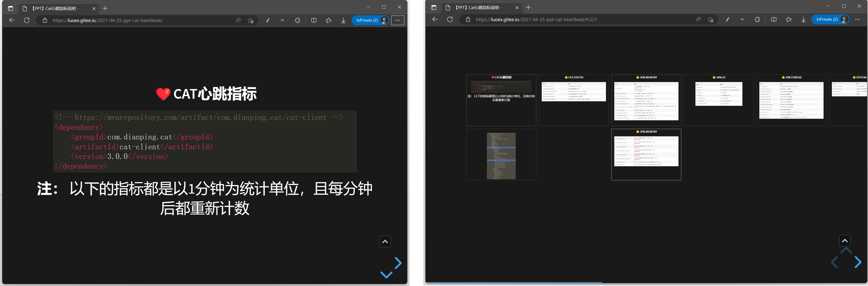Go to next slide with right arrow, left window
The image size is (868, 286).
coord(398,263)
